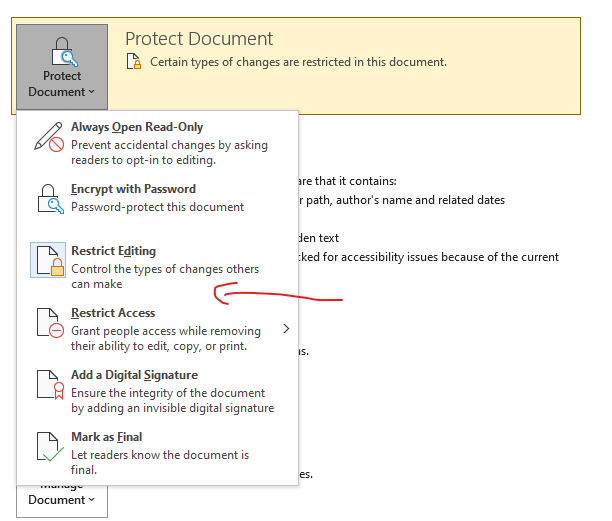Open the Manage Document dropdown button

click(x=62, y=501)
